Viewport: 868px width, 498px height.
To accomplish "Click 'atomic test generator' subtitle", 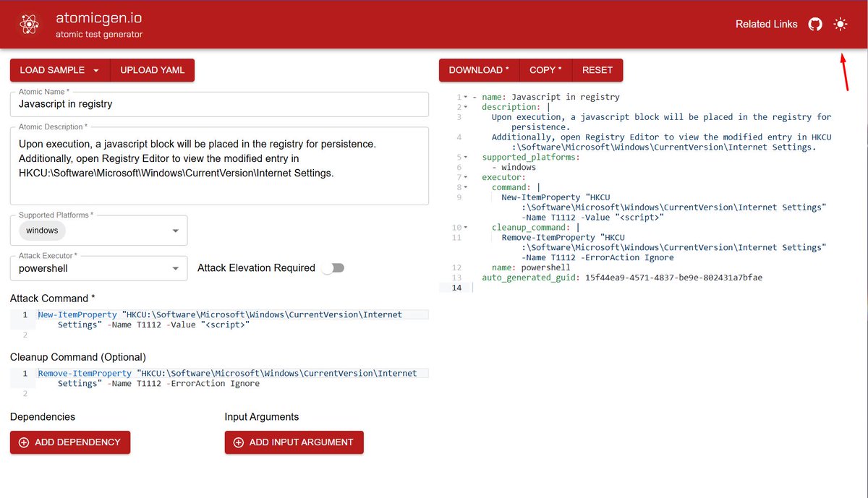I will 99,34.
